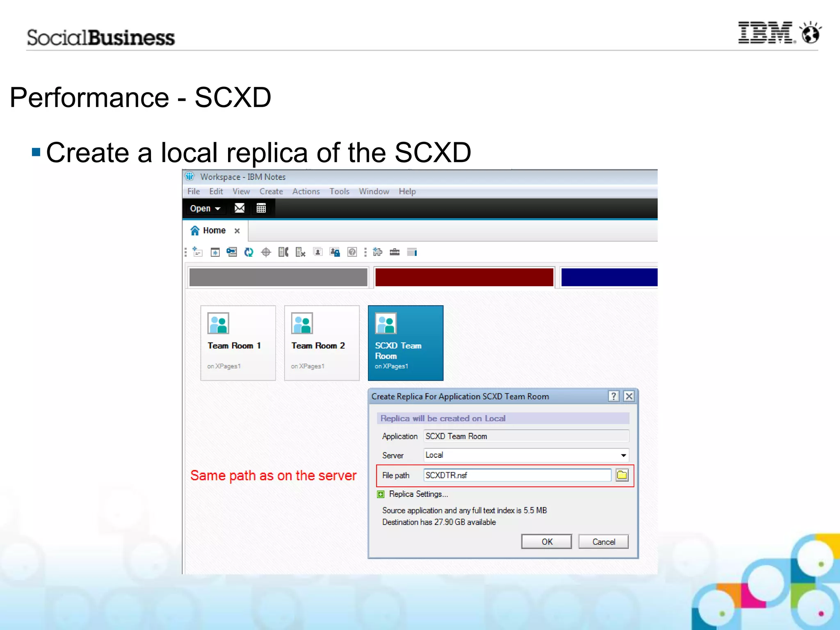Open the Tools menu
840x630 pixels.
[340, 192]
